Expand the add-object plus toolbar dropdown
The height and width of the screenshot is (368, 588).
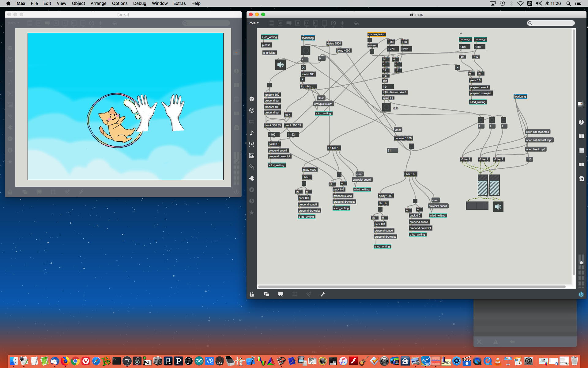click(x=342, y=23)
